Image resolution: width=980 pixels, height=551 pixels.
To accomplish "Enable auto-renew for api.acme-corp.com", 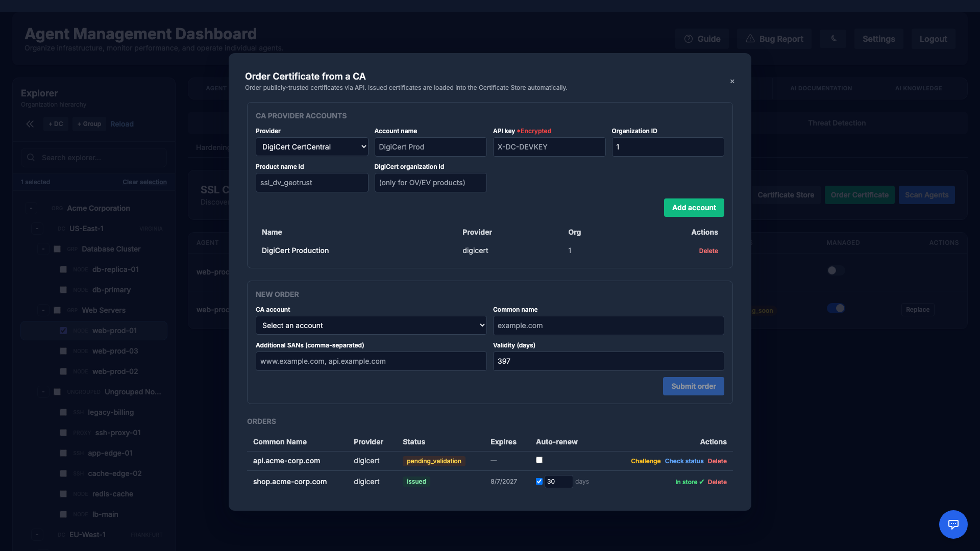I will point(539,460).
